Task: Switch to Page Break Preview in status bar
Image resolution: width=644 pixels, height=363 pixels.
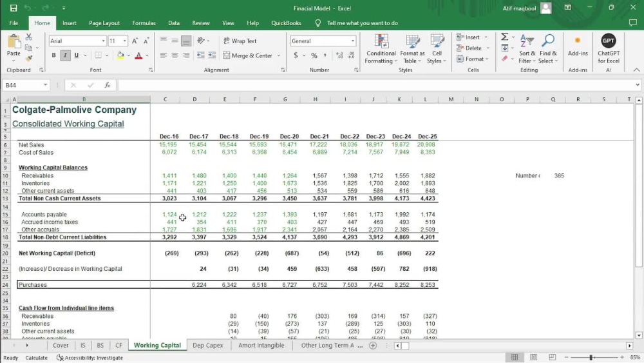Action: [552, 357]
